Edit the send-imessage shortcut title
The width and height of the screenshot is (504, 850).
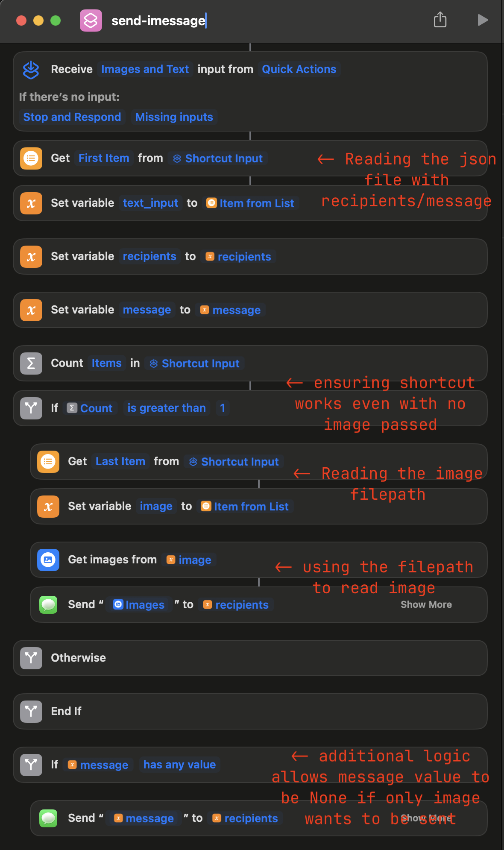(x=158, y=21)
